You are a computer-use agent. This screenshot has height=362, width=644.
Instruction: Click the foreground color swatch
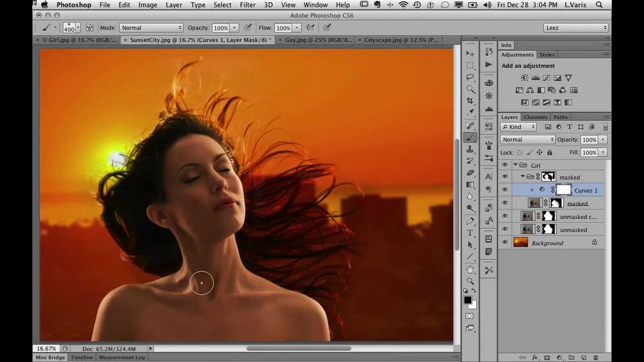(467, 300)
